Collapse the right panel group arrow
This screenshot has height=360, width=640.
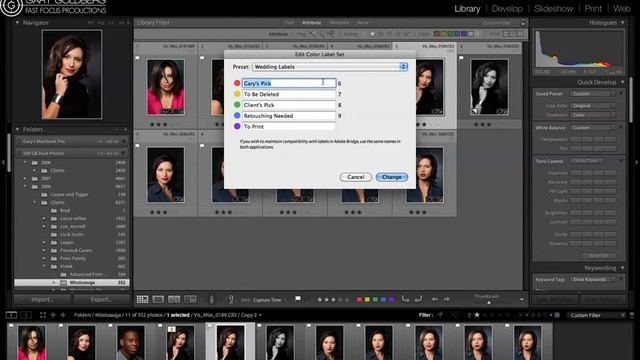(636, 162)
